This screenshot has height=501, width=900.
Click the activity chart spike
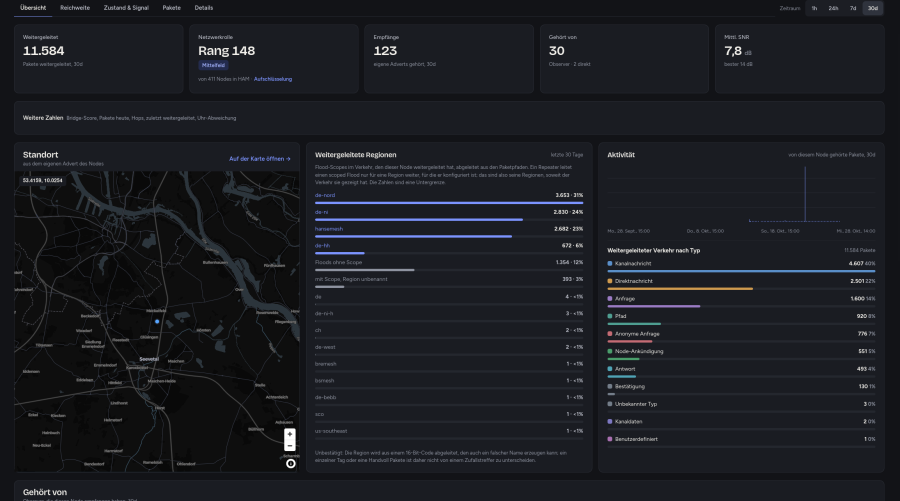[x=805, y=194]
